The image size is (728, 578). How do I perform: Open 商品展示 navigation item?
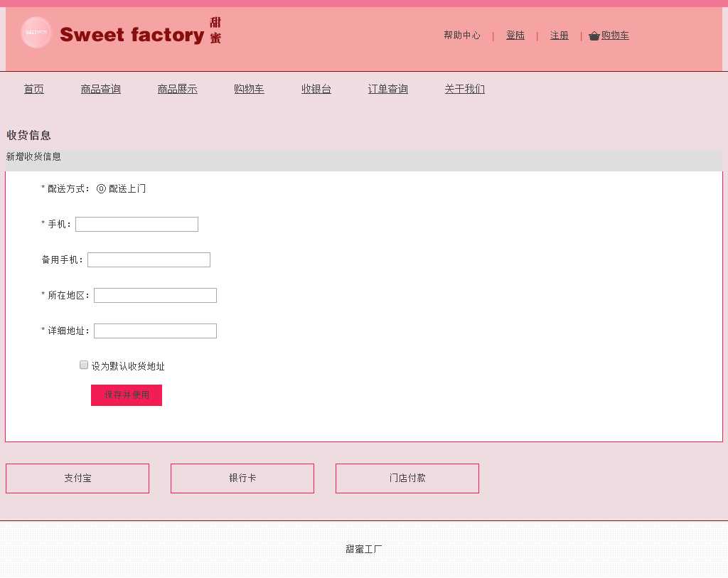[177, 89]
